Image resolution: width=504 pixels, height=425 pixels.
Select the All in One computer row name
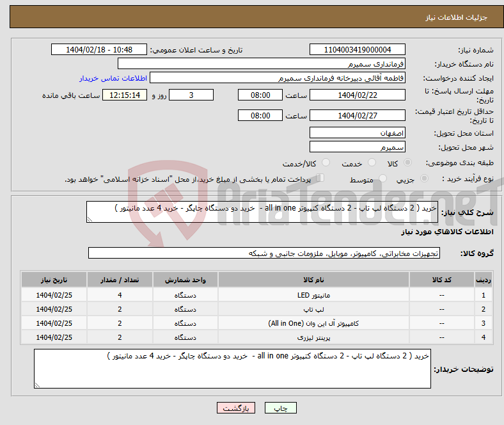313,323
